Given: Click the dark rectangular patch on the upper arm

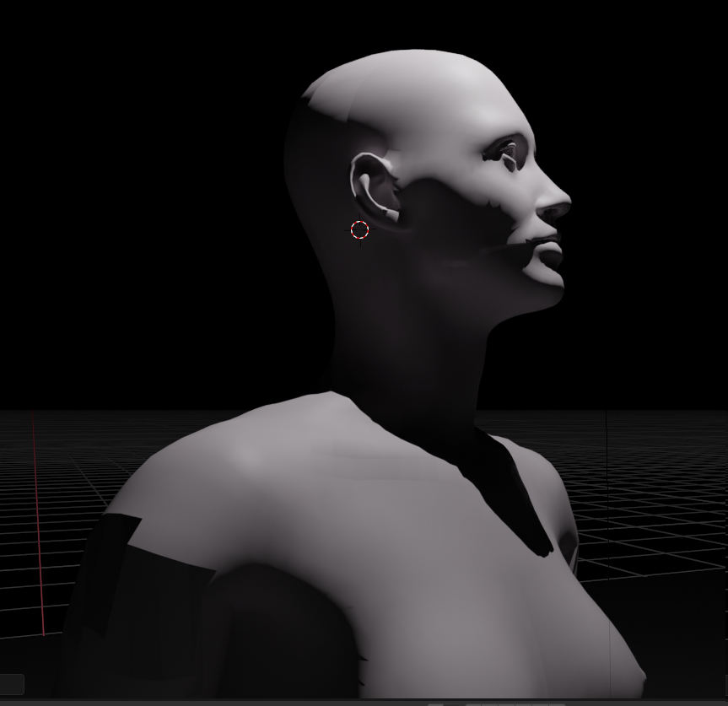Looking at the screenshot, I should pyautogui.click(x=110, y=574).
